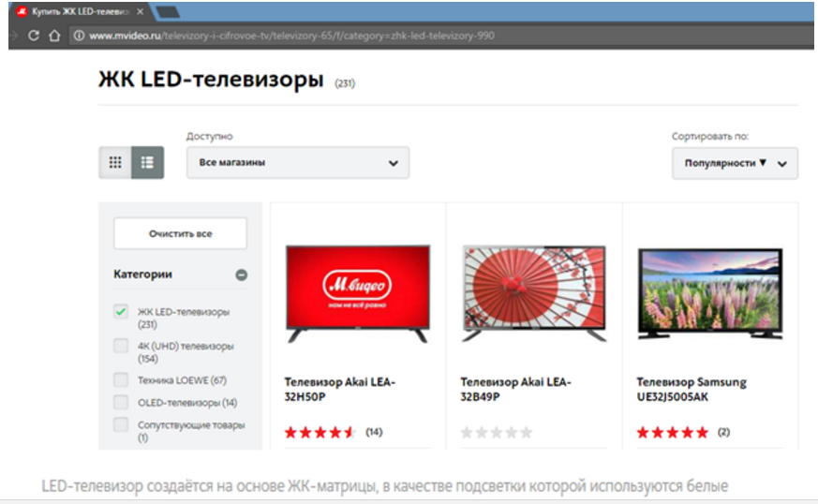Screen dimensions: 818x504
Task: Check 4K (UHD) телевизоры filter
Action: pos(121,346)
